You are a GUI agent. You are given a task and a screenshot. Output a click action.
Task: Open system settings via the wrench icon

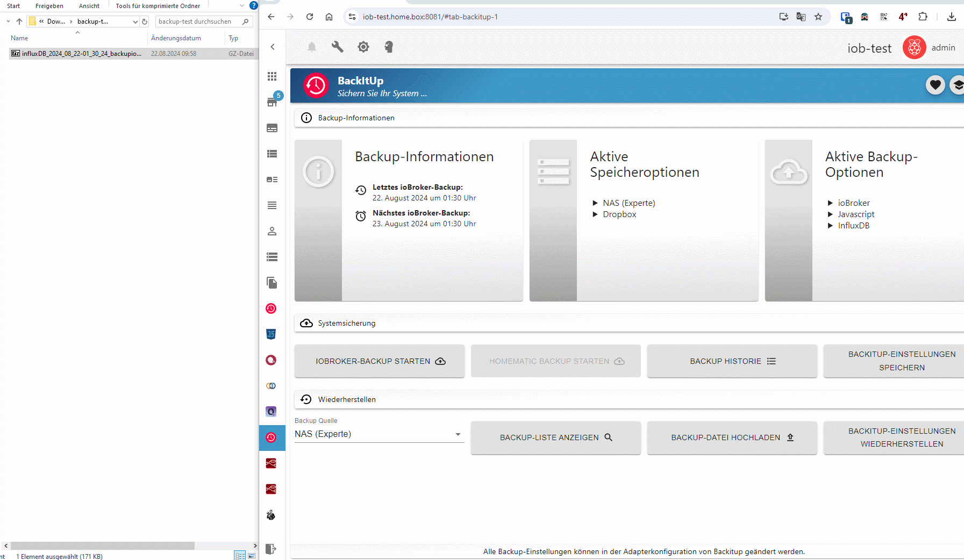point(338,47)
